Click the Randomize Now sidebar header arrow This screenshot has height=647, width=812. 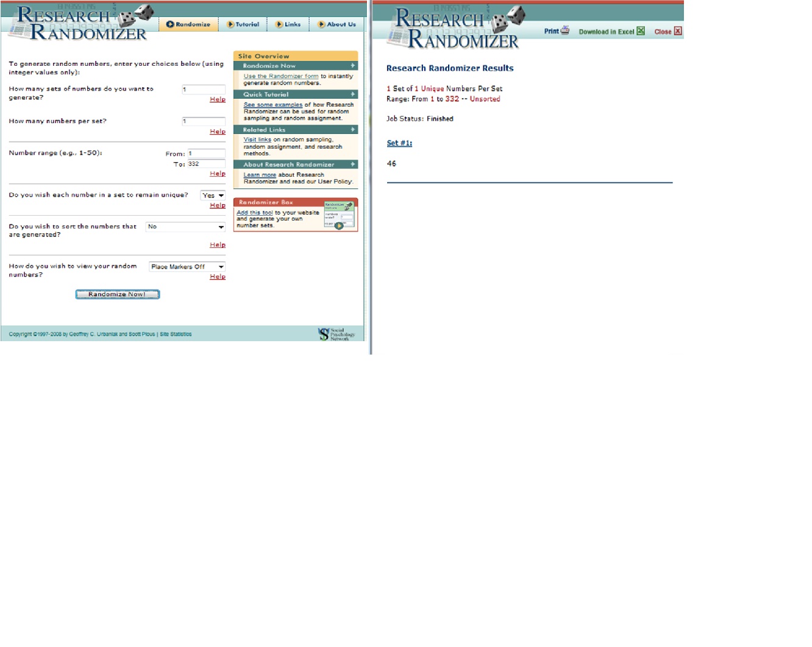tap(352, 65)
